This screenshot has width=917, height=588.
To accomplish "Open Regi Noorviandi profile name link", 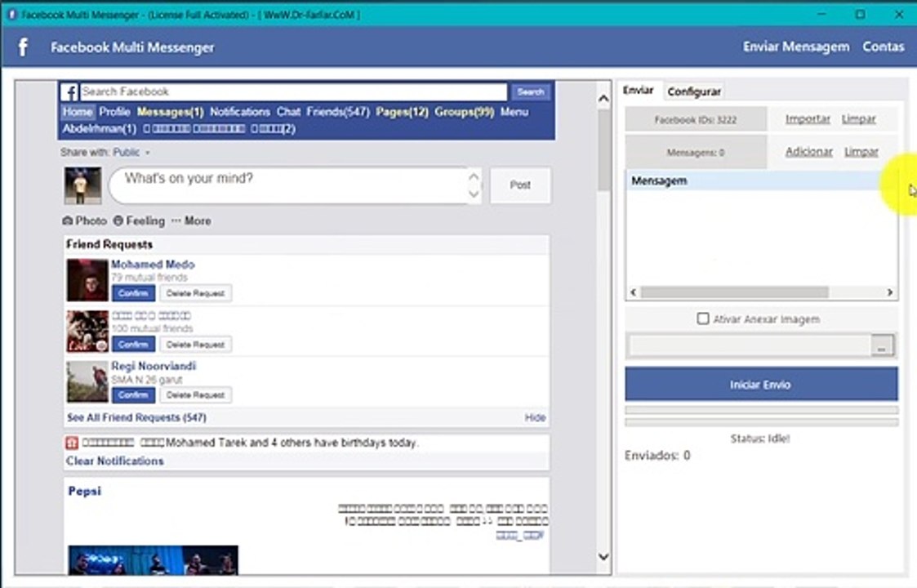I will point(154,366).
